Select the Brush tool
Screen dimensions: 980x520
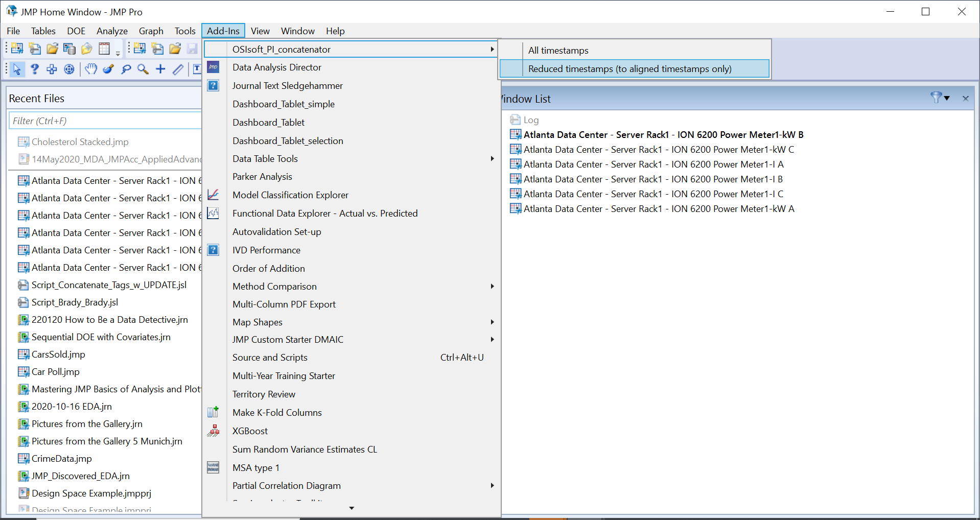click(x=108, y=69)
